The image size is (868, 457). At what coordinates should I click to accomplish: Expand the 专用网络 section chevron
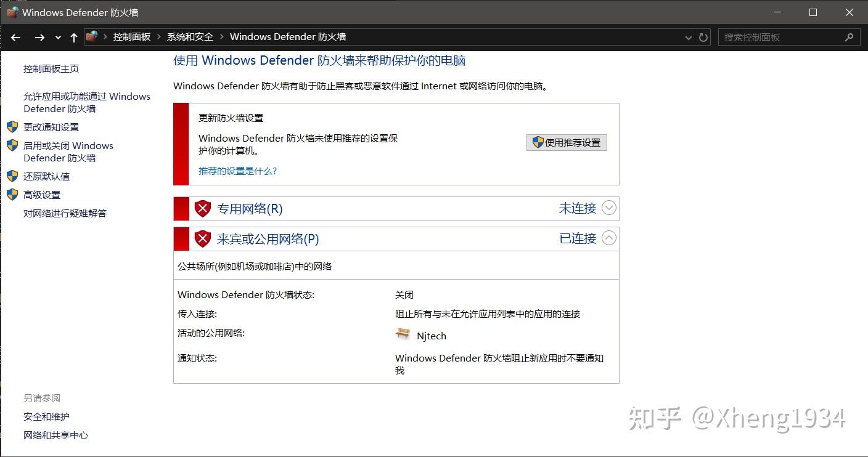pos(609,208)
